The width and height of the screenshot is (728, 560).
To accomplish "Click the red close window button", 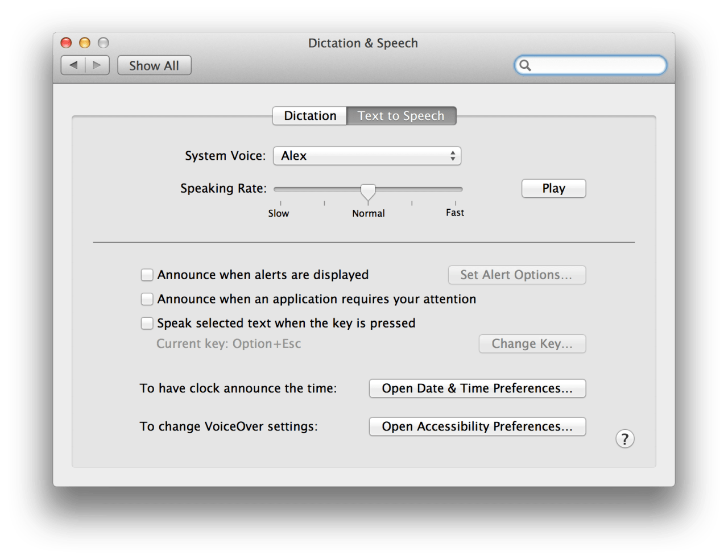I will coord(67,43).
